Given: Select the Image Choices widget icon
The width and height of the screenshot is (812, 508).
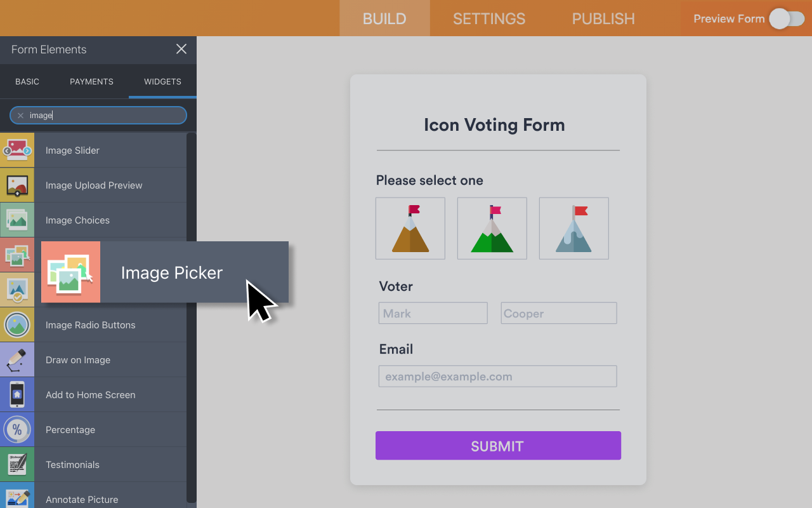Looking at the screenshot, I should point(17,220).
